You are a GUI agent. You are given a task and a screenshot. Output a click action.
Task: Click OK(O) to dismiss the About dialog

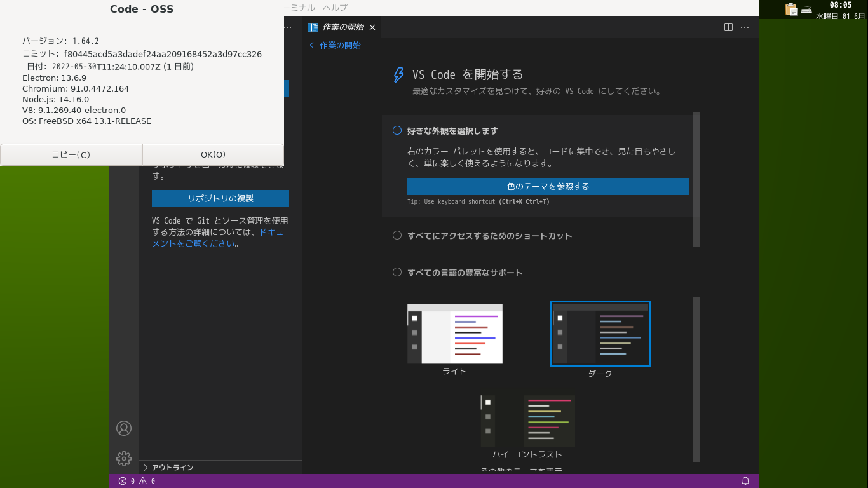[213, 154]
